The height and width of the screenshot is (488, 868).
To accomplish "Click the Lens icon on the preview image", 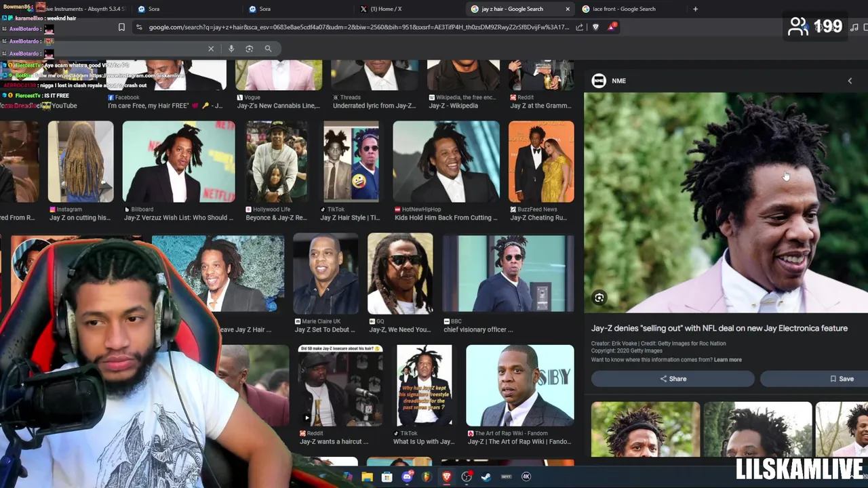I will click(x=599, y=298).
